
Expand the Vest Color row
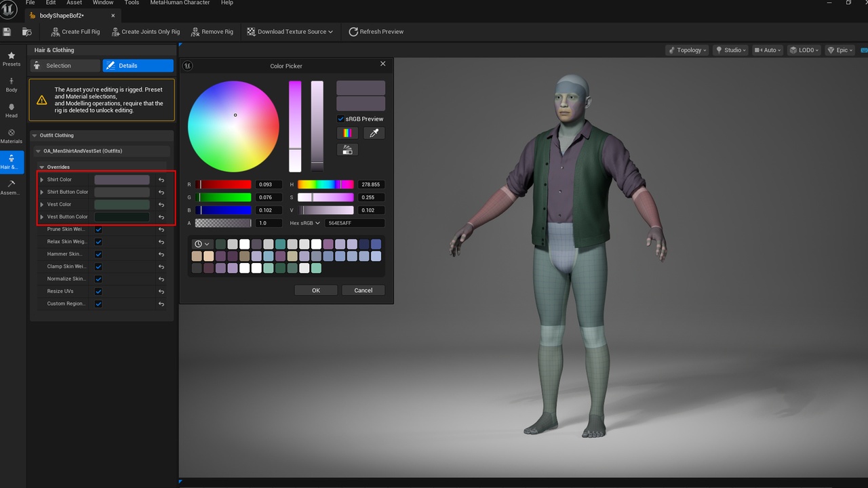tap(42, 205)
